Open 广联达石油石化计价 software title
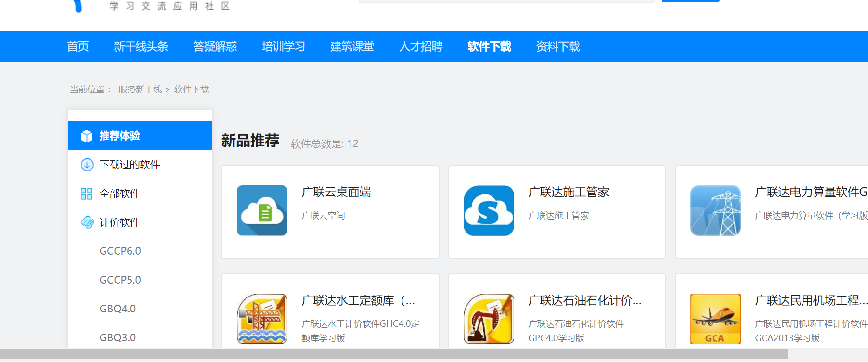 coord(585,300)
